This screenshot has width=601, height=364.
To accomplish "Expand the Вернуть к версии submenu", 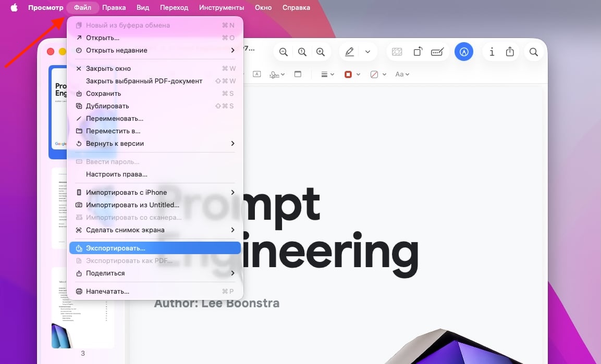I will coord(155,144).
